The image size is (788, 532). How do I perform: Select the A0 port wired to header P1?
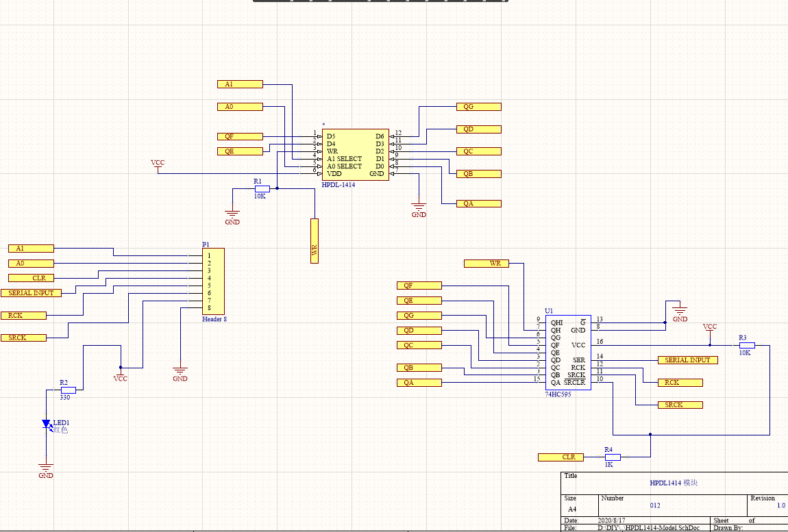31,263
